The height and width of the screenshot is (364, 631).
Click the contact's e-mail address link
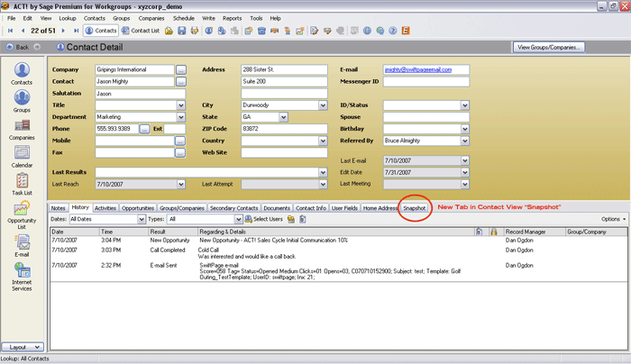[418, 69]
